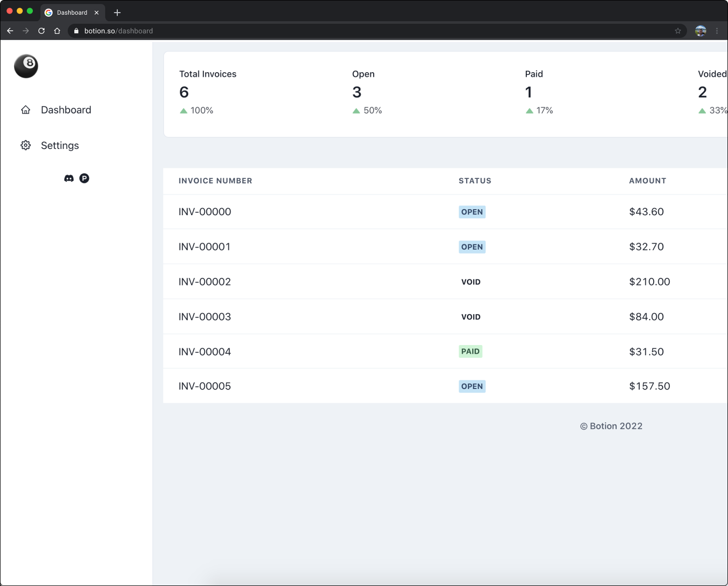Image resolution: width=728 pixels, height=586 pixels.
Task: Navigate back with the browser back arrow
Action: coord(10,31)
